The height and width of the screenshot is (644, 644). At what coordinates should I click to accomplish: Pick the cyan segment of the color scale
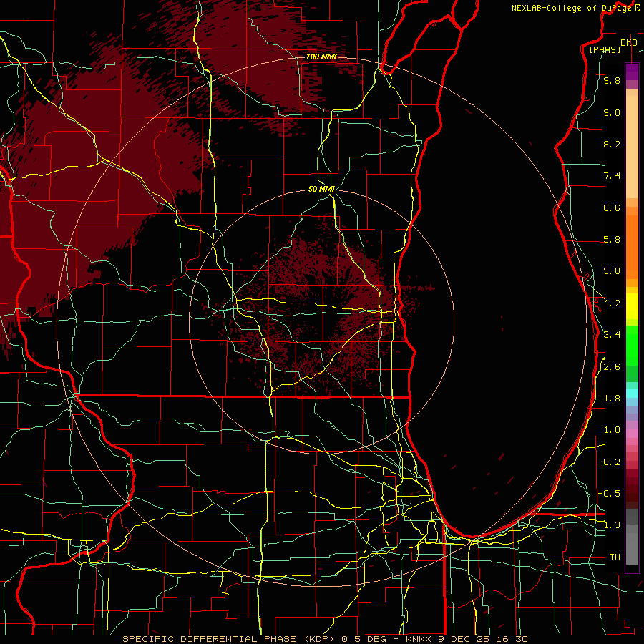click(632, 394)
